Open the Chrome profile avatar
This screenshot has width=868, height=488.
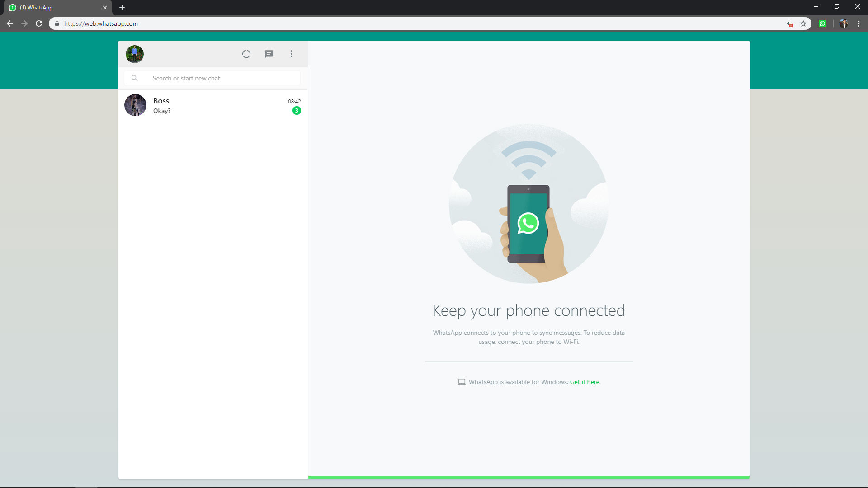[844, 23]
